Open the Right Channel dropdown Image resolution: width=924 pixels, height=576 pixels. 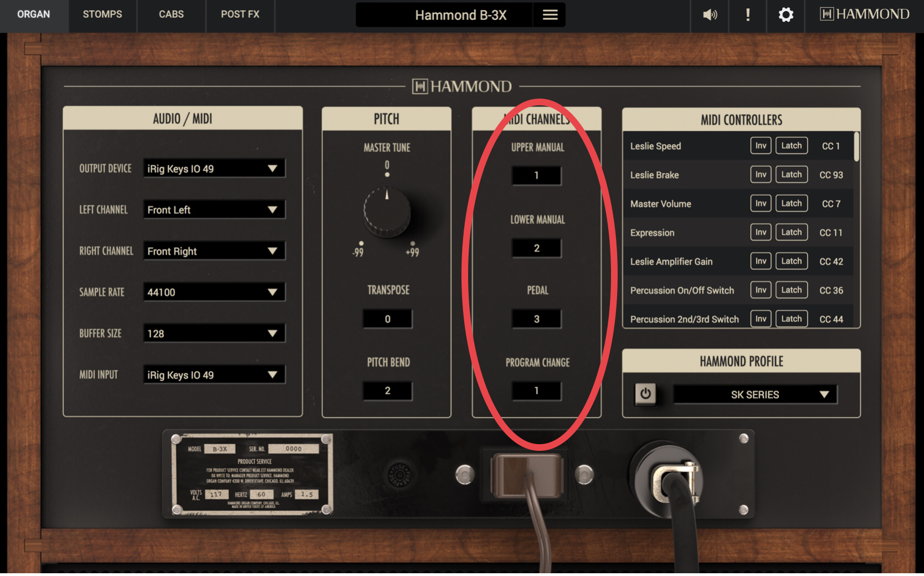click(214, 251)
